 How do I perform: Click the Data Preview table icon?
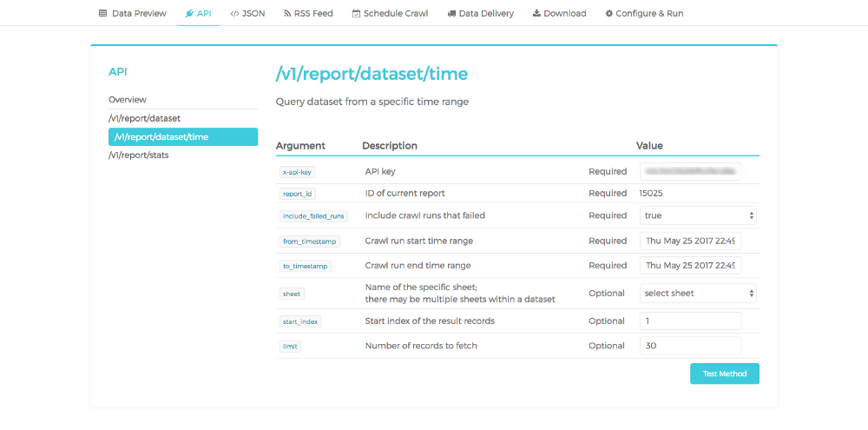103,13
